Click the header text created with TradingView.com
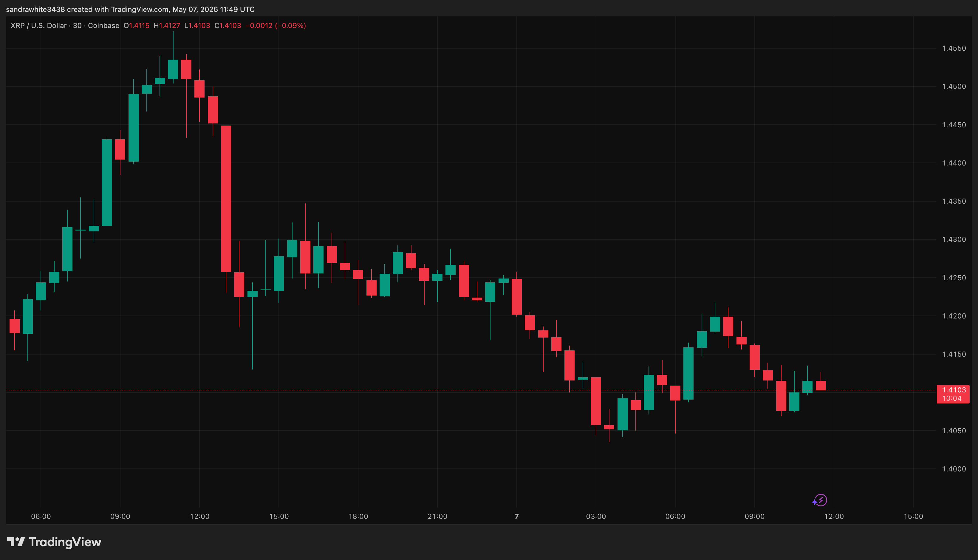Screen dimensions: 978x560 [x=118, y=9]
